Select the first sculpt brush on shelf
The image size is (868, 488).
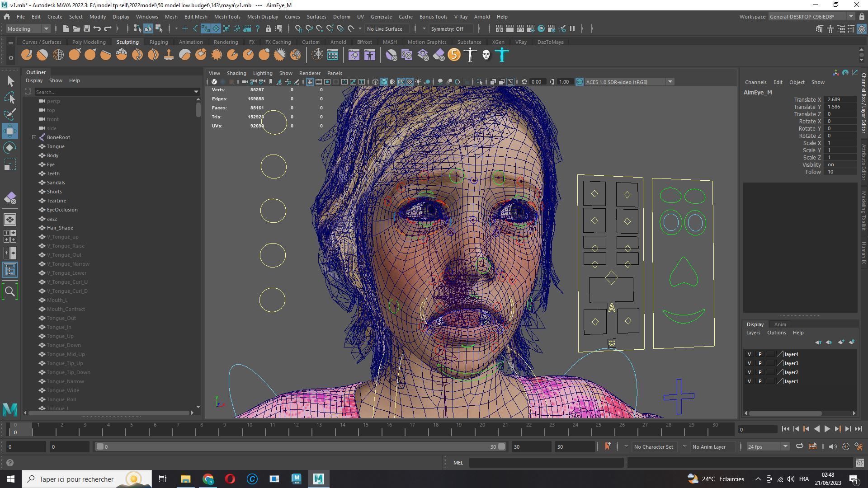pos(27,55)
